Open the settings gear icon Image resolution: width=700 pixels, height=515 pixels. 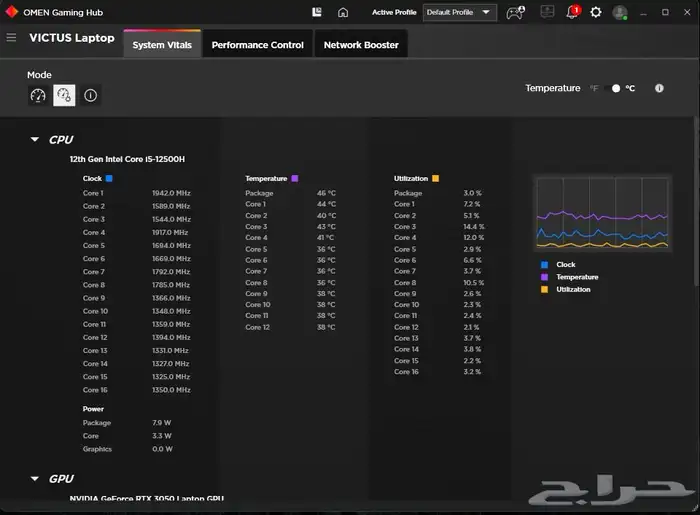point(596,13)
